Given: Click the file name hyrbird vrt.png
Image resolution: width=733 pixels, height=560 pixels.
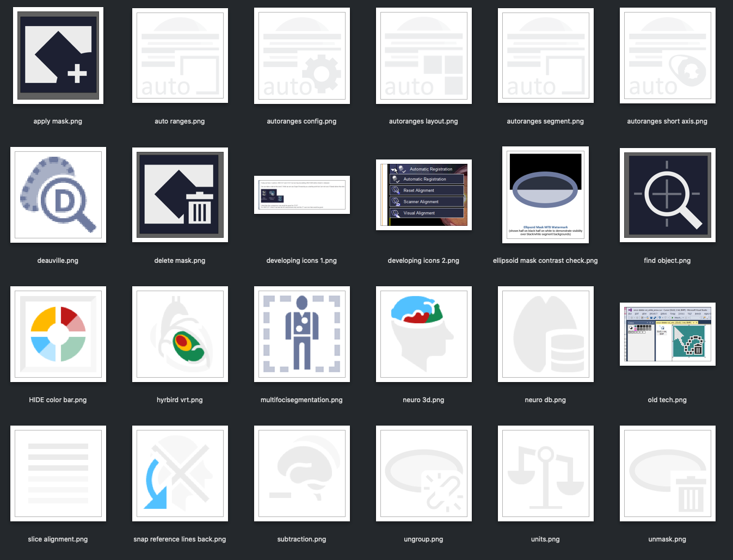Looking at the screenshot, I should pyautogui.click(x=180, y=400).
